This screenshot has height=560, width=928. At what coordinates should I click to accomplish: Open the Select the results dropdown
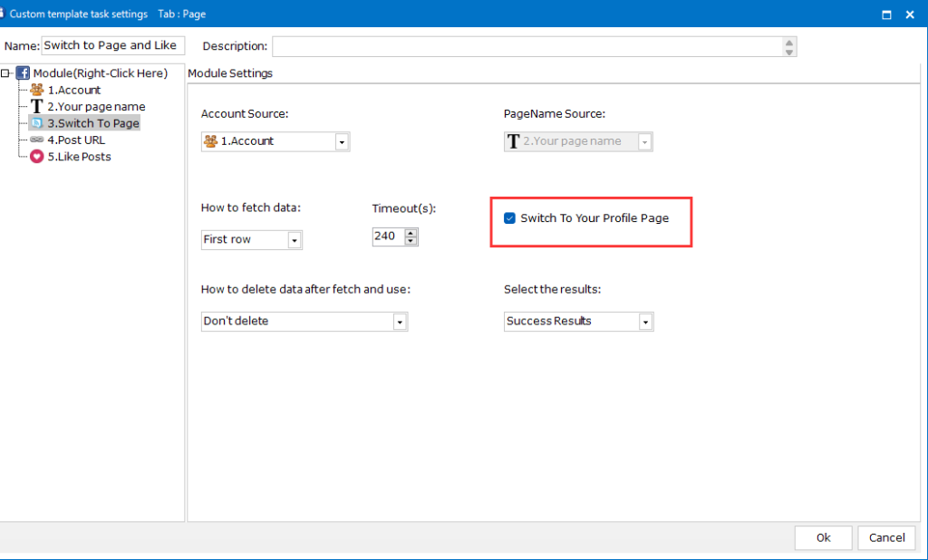pos(645,322)
